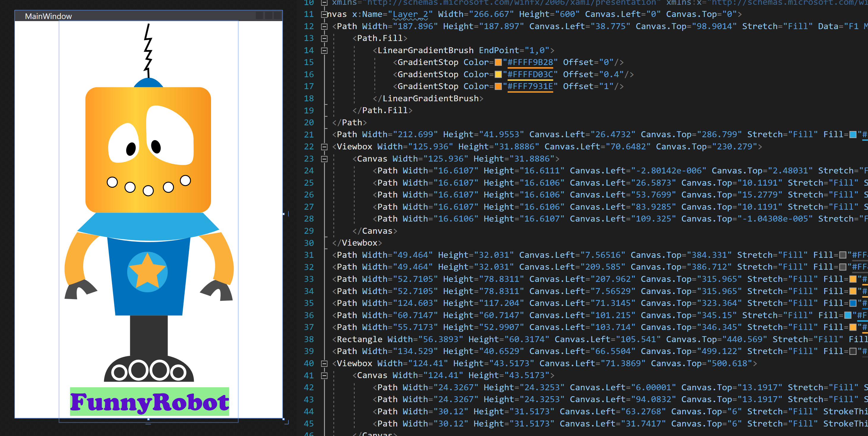This screenshot has width=868, height=436.
Task: Collapse the Path element on line 12
Action: click(x=324, y=26)
